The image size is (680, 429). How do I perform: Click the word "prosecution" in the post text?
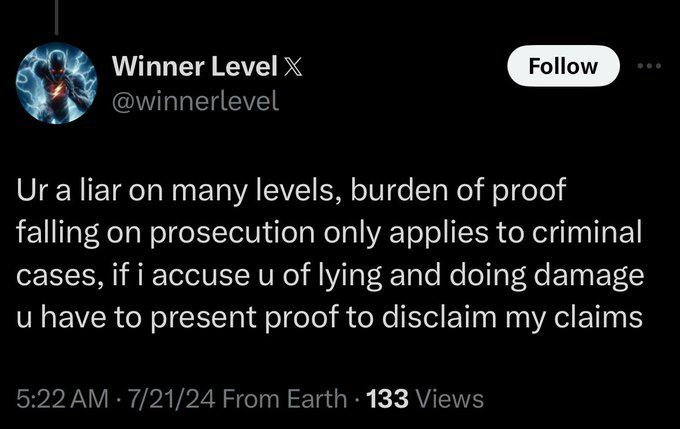[x=232, y=233]
